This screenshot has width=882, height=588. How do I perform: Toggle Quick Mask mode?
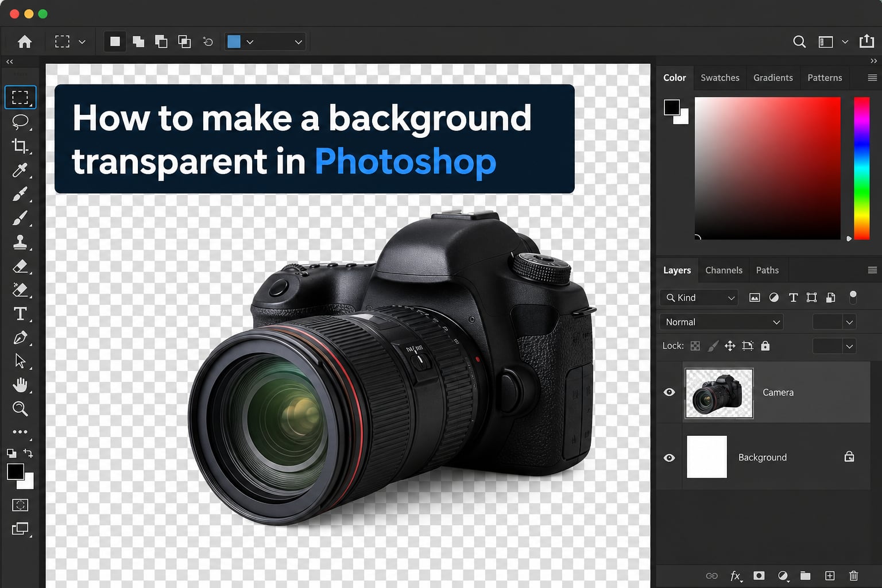tap(20, 505)
